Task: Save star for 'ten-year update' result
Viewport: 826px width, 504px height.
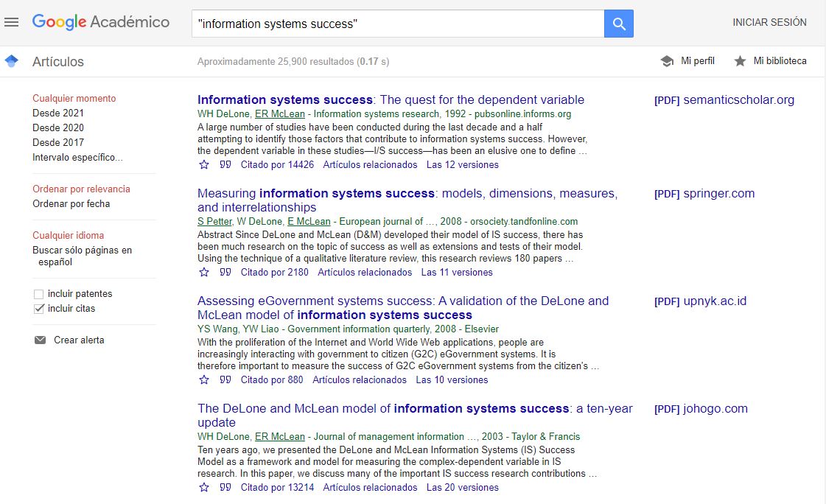Action: (x=204, y=487)
